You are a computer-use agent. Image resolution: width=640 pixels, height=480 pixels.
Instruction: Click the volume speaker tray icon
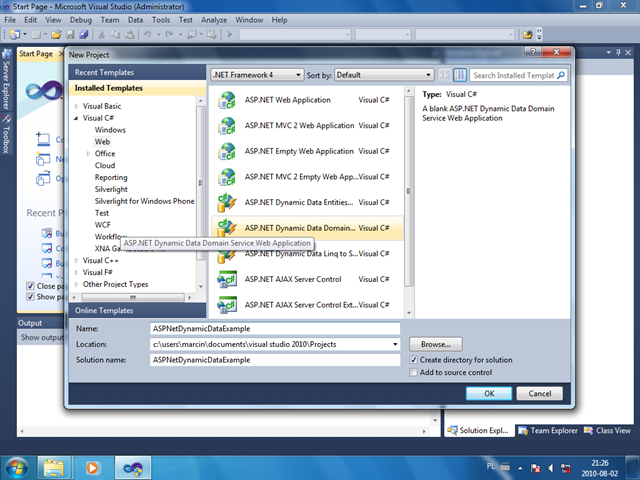[x=551, y=468]
